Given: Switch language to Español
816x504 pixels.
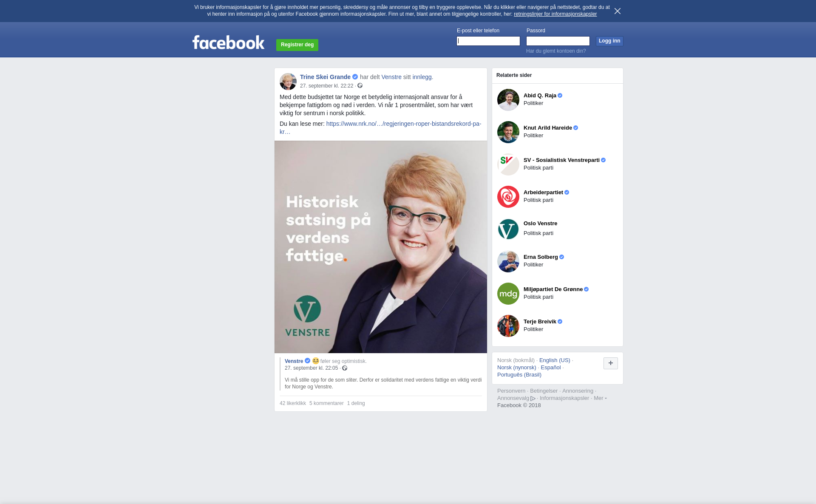Looking at the screenshot, I should coord(551,368).
